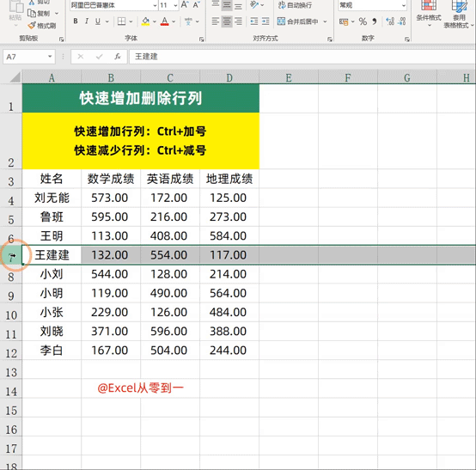Image resolution: width=476 pixels, height=470 pixels.
Task: Click the Increase Decimal icon
Action: tap(390, 21)
